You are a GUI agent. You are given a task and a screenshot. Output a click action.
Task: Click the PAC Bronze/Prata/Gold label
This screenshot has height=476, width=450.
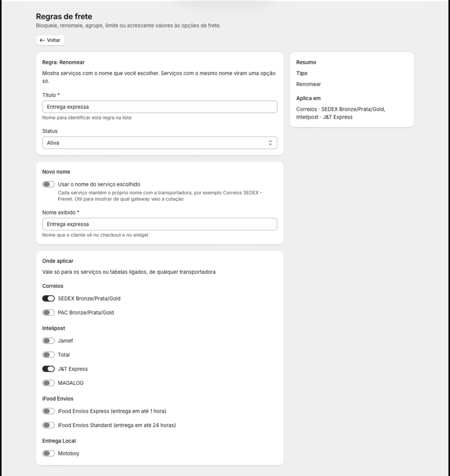click(x=86, y=313)
